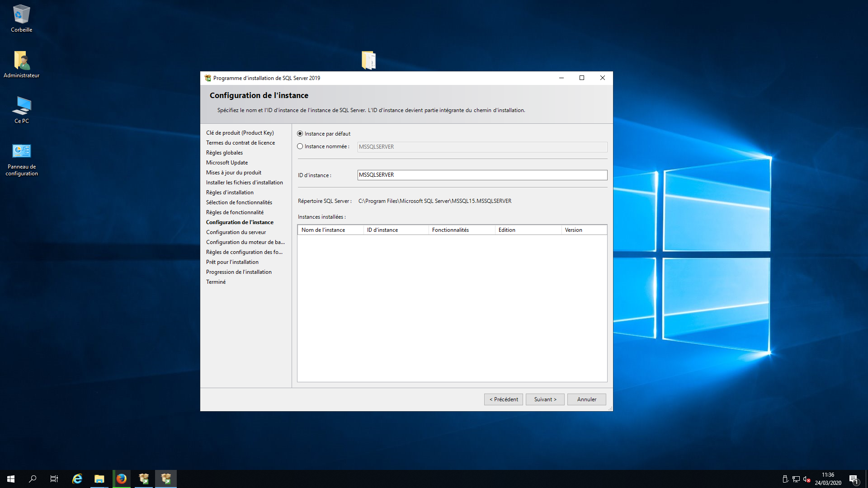Select Mises à jour du produit step
The height and width of the screenshot is (488, 868).
233,173
